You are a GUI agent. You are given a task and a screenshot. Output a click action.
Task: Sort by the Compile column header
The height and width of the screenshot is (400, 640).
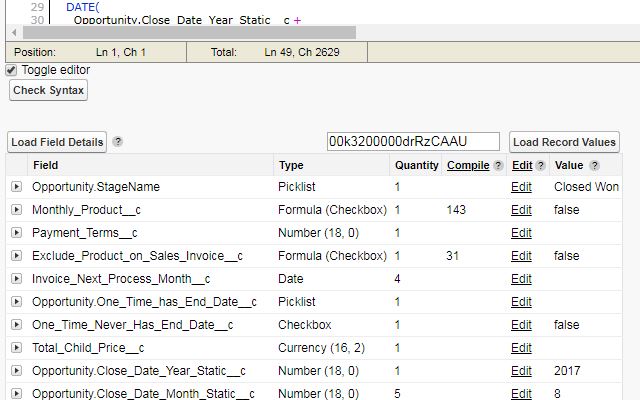tap(468, 165)
